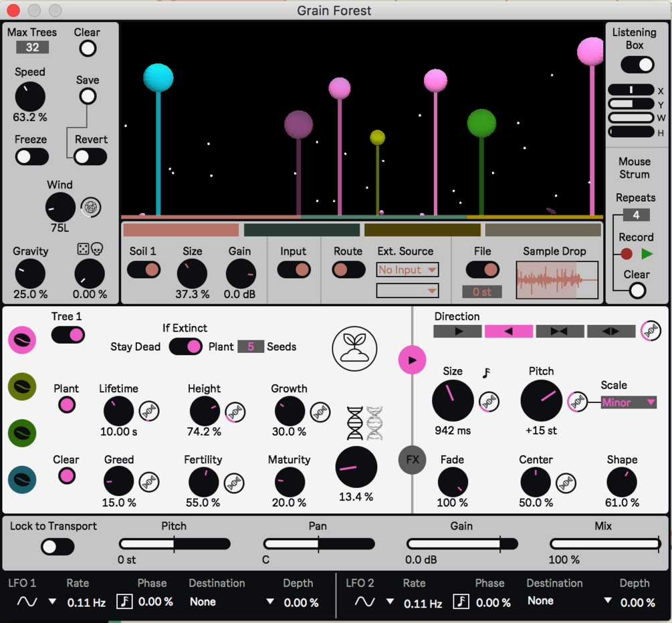Image resolution: width=672 pixels, height=623 pixels.
Task: Click the Save button
Action: point(88,96)
